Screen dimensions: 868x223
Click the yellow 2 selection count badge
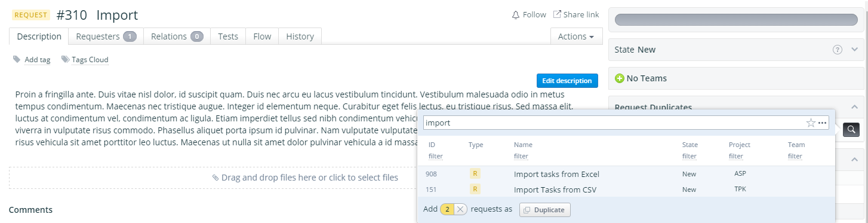tap(447, 209)
